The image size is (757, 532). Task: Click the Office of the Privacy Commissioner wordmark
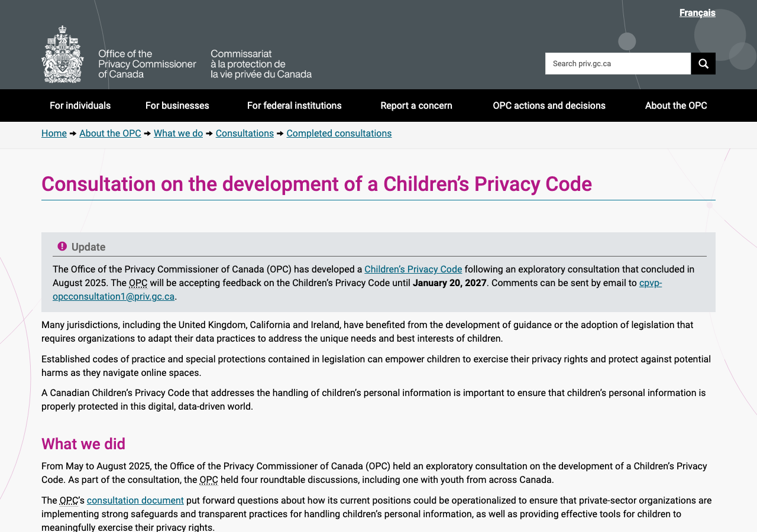(x=147, y=64)
